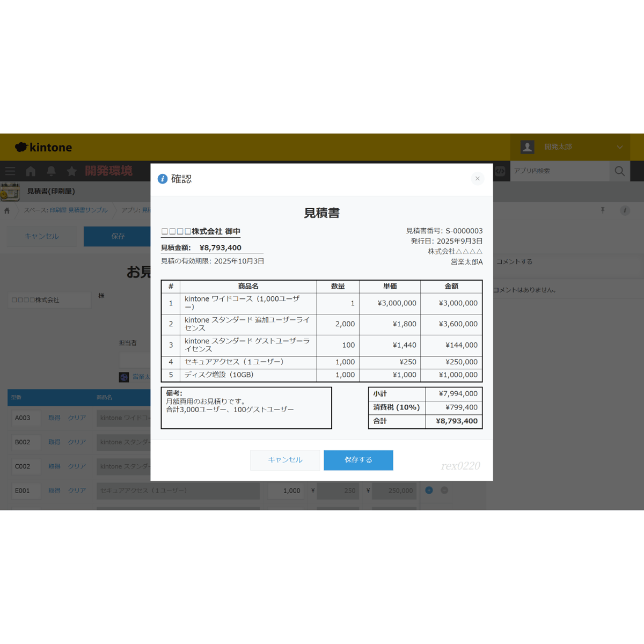Click the 見積の有効期限: 2025年10月3日 text
Screen dimensions: 644x644
[213, 261]
